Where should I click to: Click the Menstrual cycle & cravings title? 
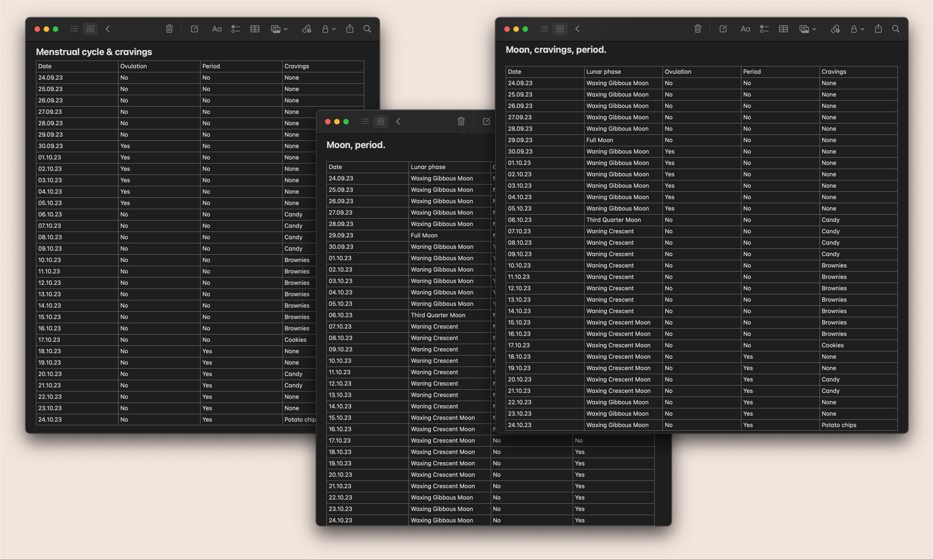pyautogui.click(x=94, y=52)
